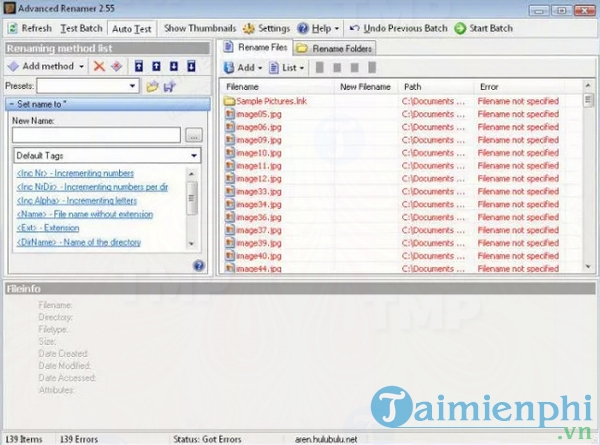600x445 pixels.
Task: Toggle the Auto Test button
Action: click(x=132, y=29)
